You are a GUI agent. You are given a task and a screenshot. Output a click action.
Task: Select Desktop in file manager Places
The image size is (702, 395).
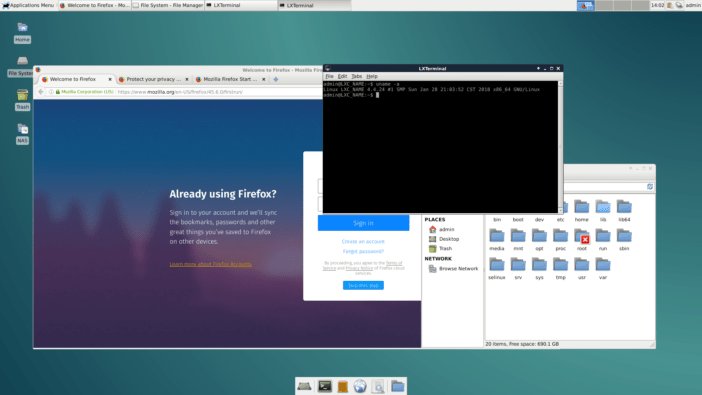coord(444,239)
